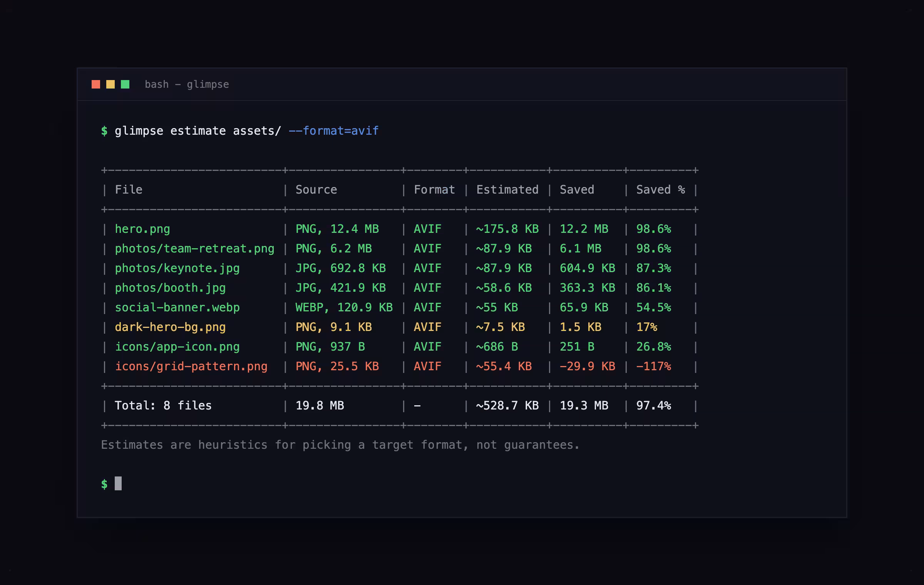Select the photos/keynote.jpg file name
This screenshot has width=924, height=585.
click(177, 268)
